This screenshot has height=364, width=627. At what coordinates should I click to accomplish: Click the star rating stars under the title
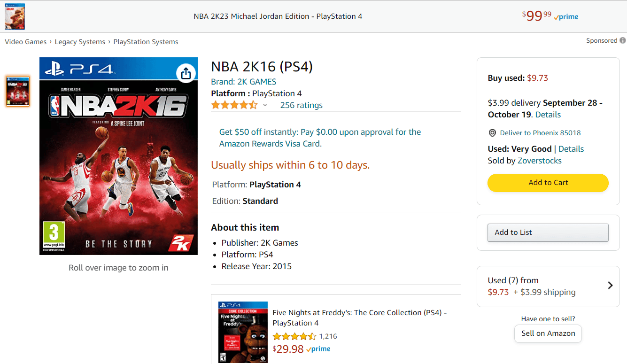click(x=234, y=105)
